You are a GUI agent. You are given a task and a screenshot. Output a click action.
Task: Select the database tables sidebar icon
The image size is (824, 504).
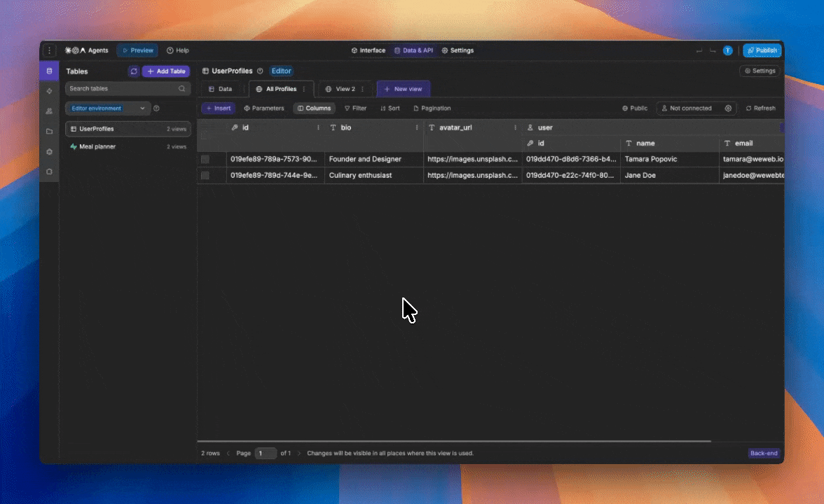[49, 71]
